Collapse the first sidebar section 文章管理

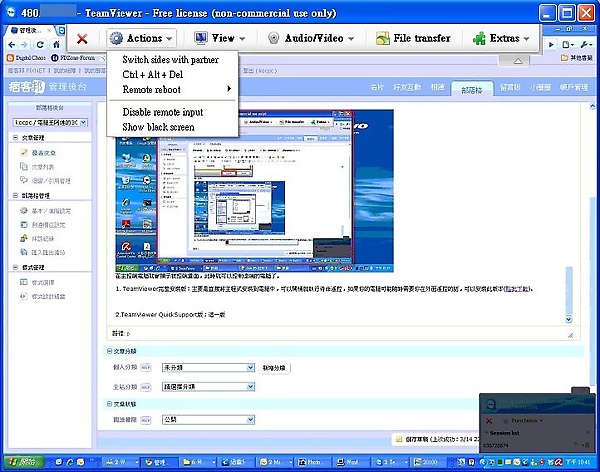click(x=16, y=138)
